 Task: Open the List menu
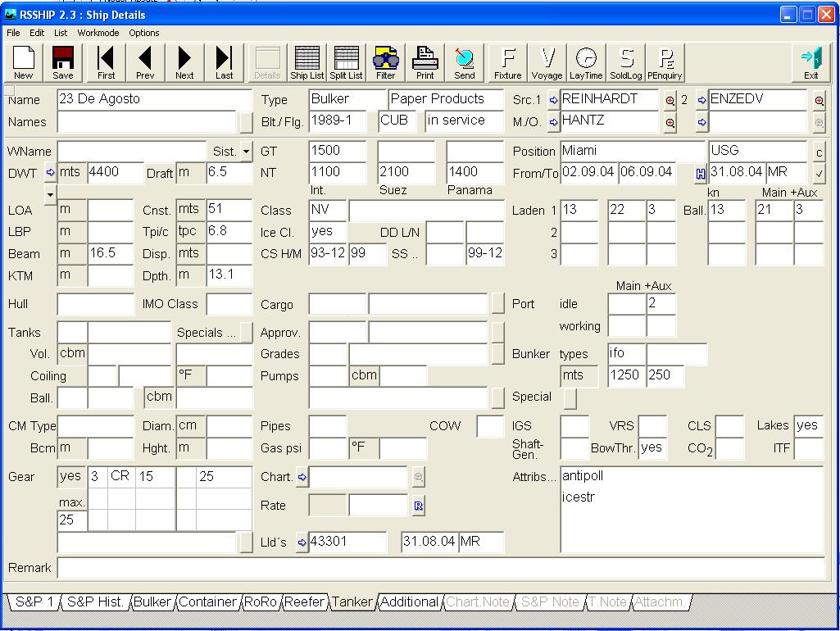point(61,33)
